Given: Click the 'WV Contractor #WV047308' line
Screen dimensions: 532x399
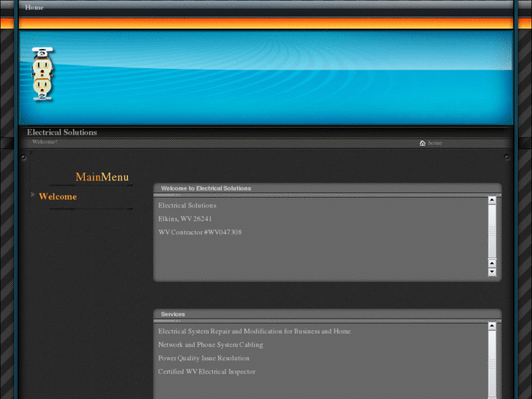Looking at the screenshot, I should [200, 232].
